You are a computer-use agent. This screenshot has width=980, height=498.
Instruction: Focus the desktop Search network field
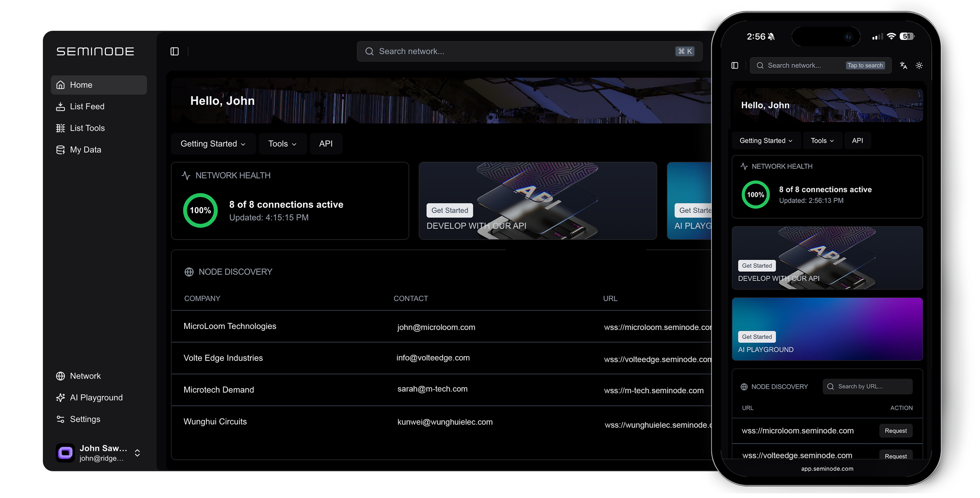[529, 51]
